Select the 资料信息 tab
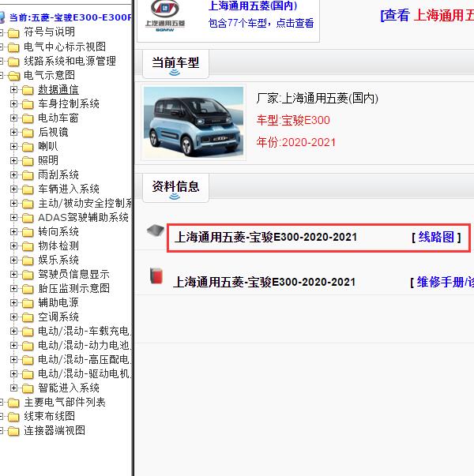The image size is (474, 476). tap(175, 188)
